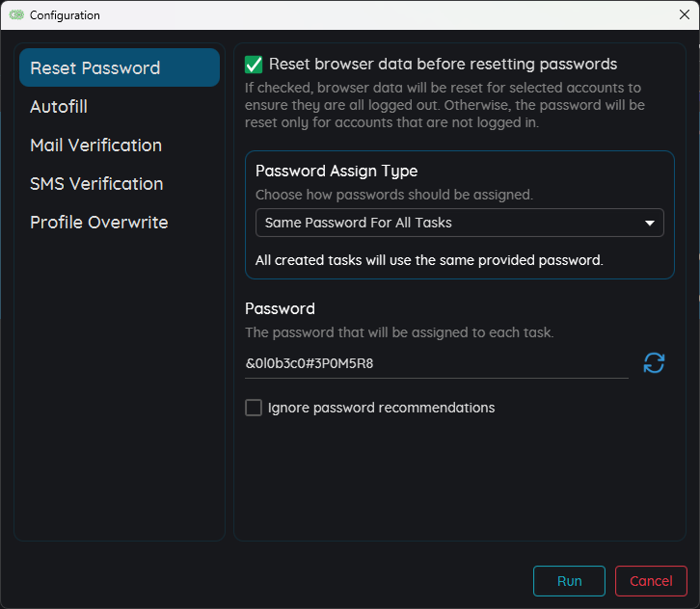The image size is (700, 609).
Task: Click the green app icon in title bar
Action: pos(16,15)
